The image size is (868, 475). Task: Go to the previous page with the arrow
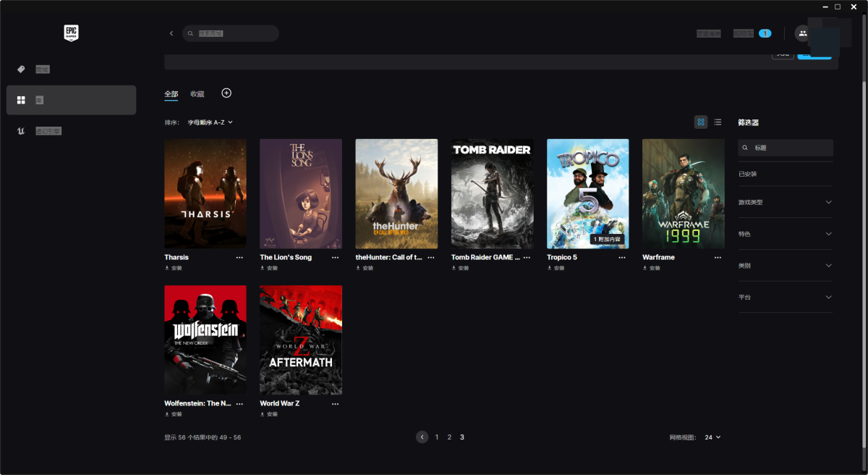pyautogui.click(x=422, y=437)
